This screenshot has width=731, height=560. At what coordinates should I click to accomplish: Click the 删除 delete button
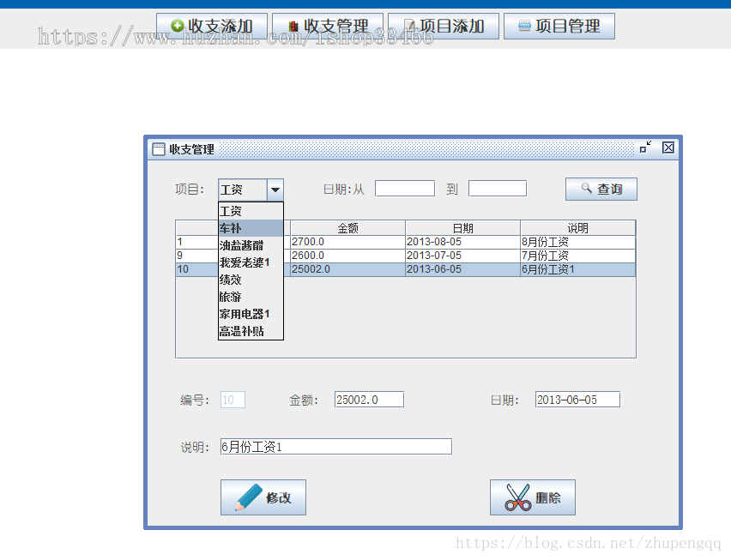tap(533, 497)
